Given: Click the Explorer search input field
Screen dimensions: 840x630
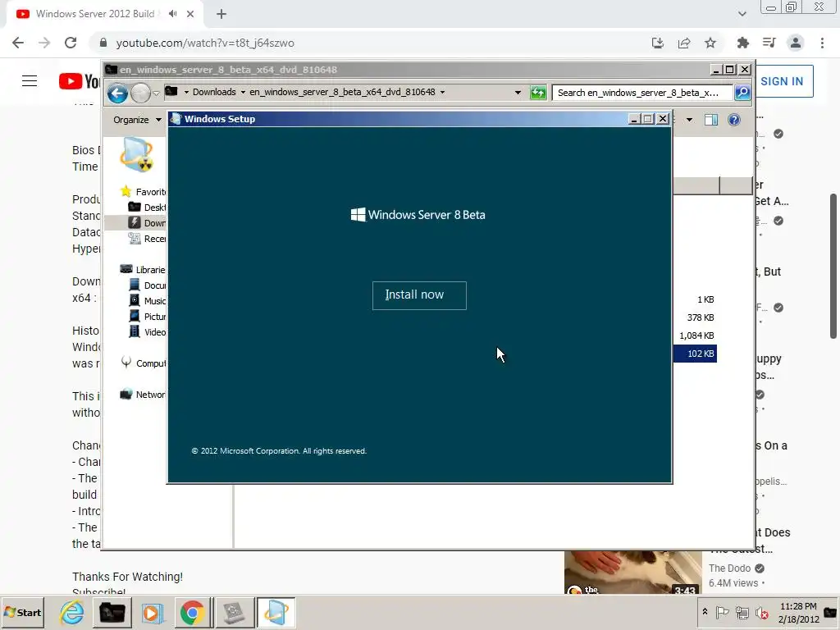Looking at the screenshot, I should coord(641,93).
